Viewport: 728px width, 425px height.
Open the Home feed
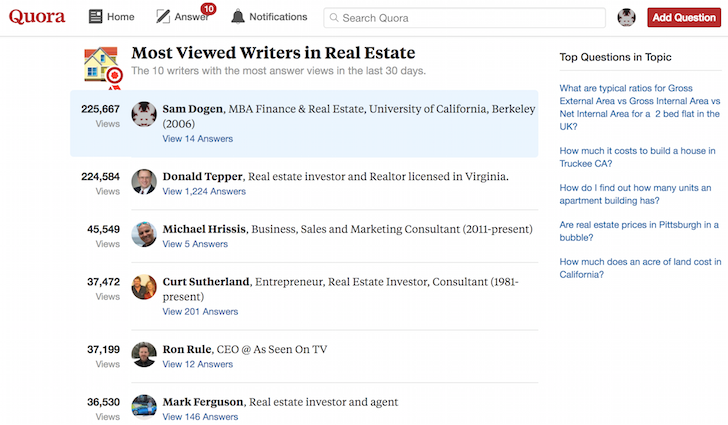coord(111,17)
